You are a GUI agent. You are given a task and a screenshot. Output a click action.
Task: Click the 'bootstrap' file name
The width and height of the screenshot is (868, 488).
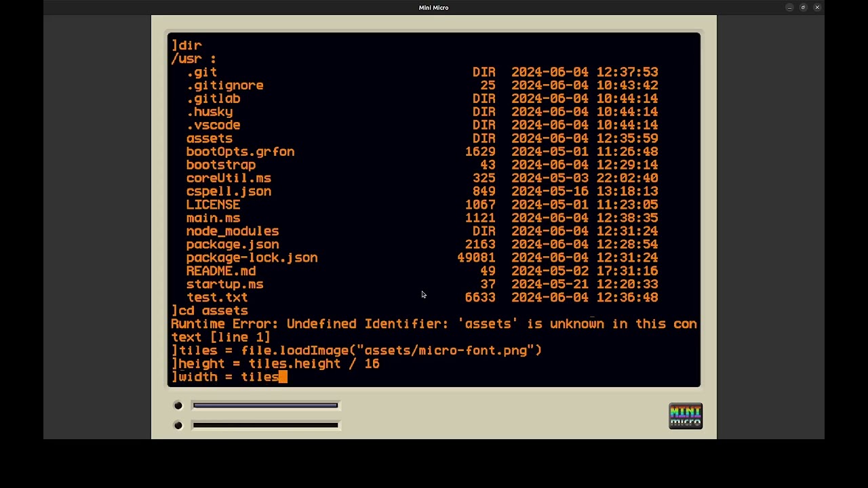pyautogui.click(x=221, y=165)
